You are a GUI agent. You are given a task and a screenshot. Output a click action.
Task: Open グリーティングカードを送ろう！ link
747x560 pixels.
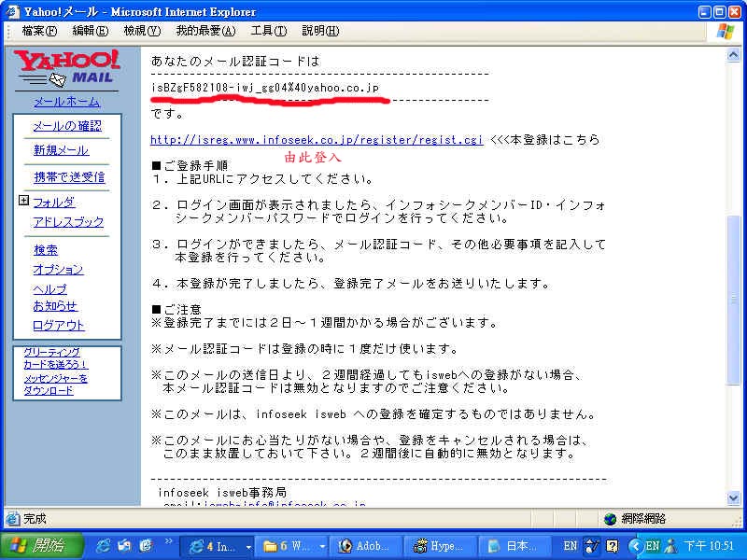tap(56, 358)
